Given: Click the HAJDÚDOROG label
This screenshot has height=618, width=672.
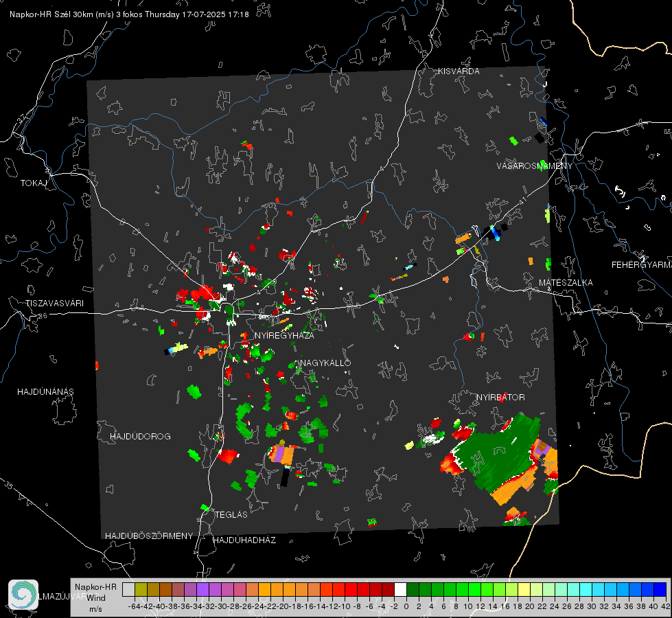Looking at the screenshot, I should click(140, 437).
